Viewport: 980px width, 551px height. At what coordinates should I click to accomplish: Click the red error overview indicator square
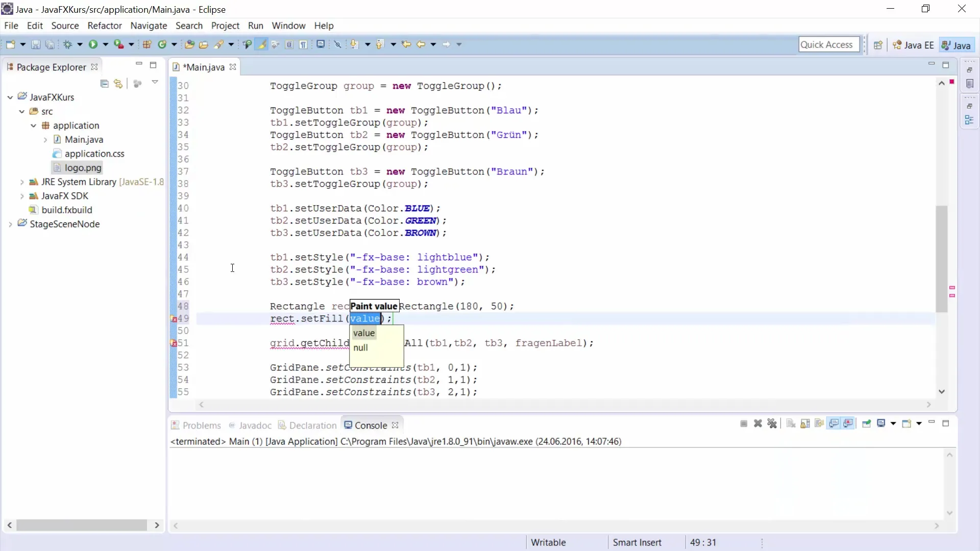[952, 82]
